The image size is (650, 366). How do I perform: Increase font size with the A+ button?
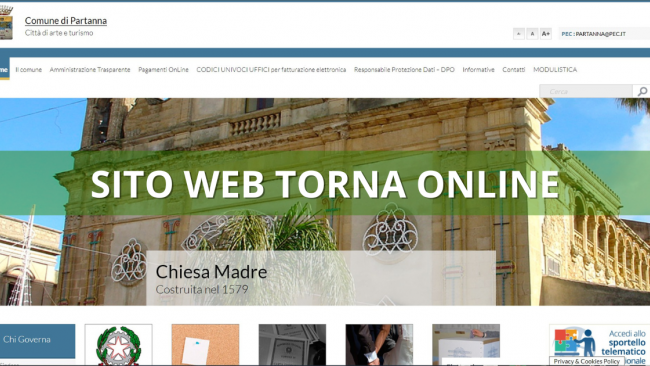pyautogui.click(x=546, y=34)
